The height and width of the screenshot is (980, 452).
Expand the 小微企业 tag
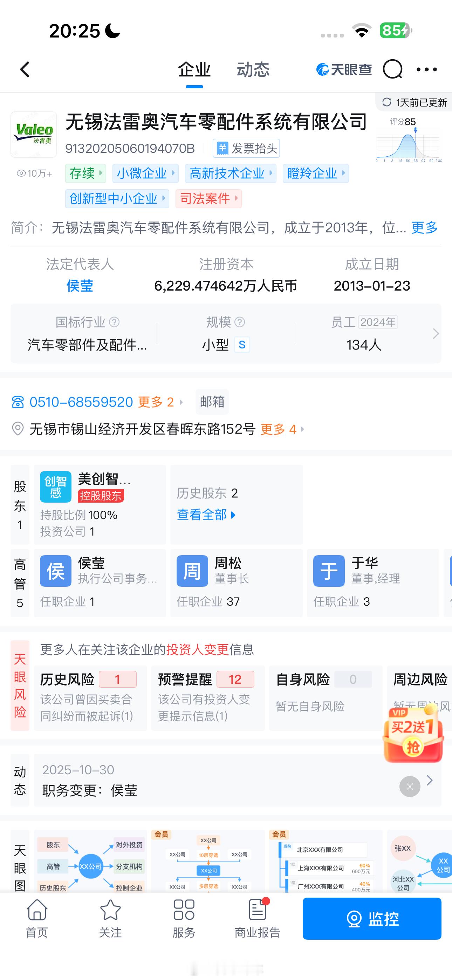[x=145, y=173]
